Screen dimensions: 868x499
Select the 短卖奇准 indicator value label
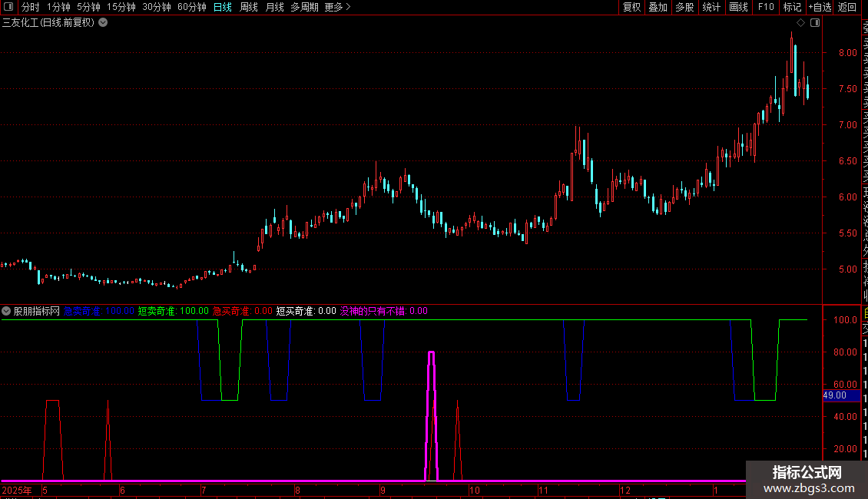(x=174, y=311)
